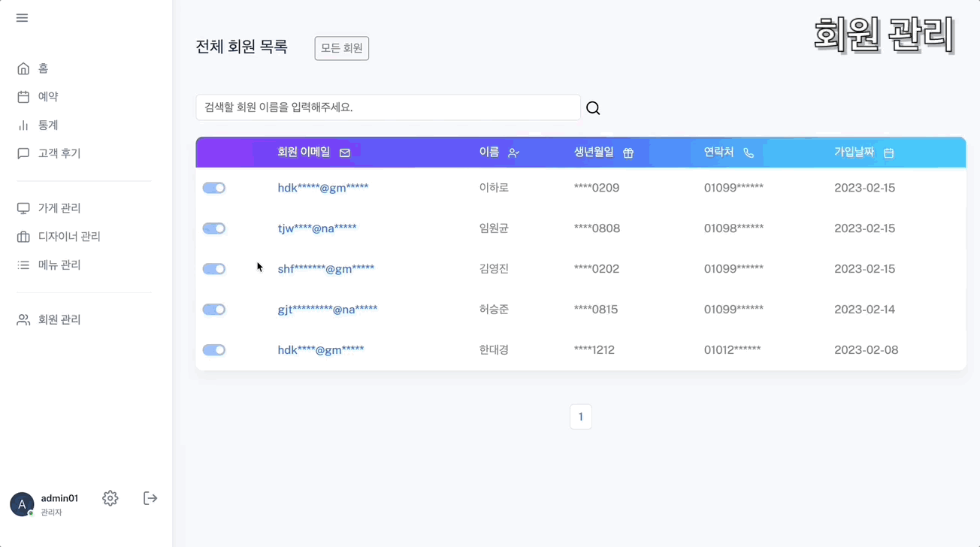Click the person icon in the 이름 header

[x=514, y=153]
